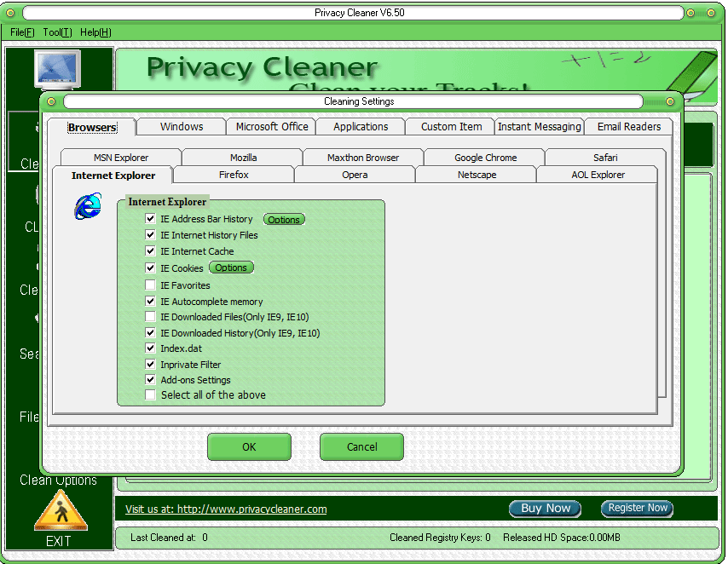This screenshot has width=728, height=564.
Task: Open the Instant Messaging tab
Action: pyautogui.click(x=540, y=127)
